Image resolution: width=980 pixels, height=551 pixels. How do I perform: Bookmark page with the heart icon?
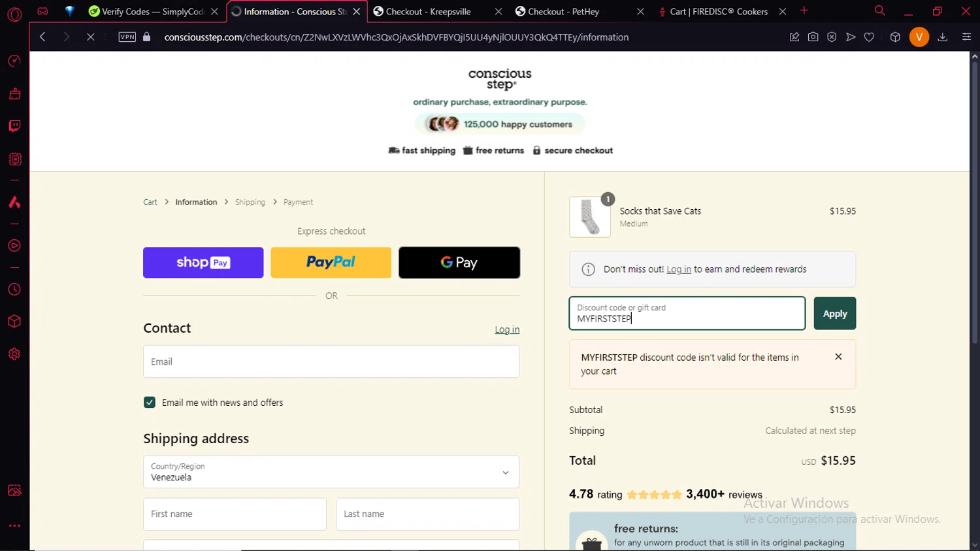(869, 37)
